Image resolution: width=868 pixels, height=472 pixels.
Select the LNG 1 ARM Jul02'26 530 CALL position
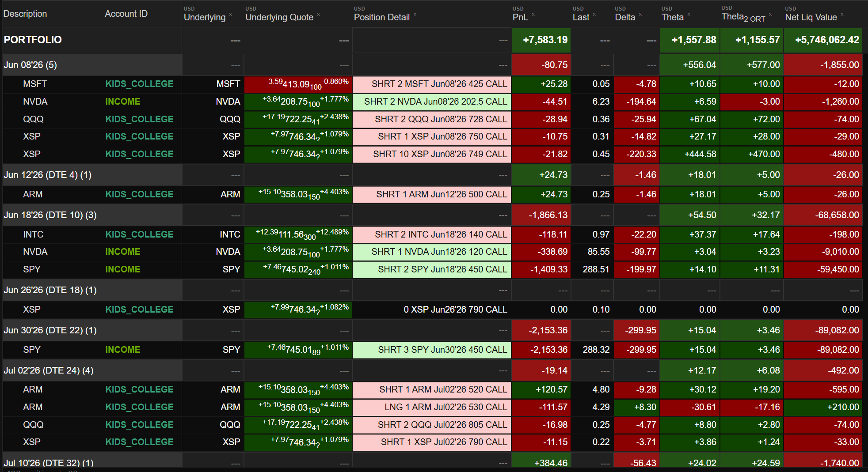(x=432, y=407)
